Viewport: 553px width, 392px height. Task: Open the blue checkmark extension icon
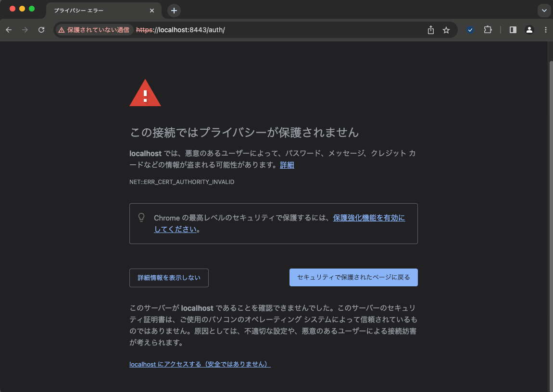coord(470,30)
